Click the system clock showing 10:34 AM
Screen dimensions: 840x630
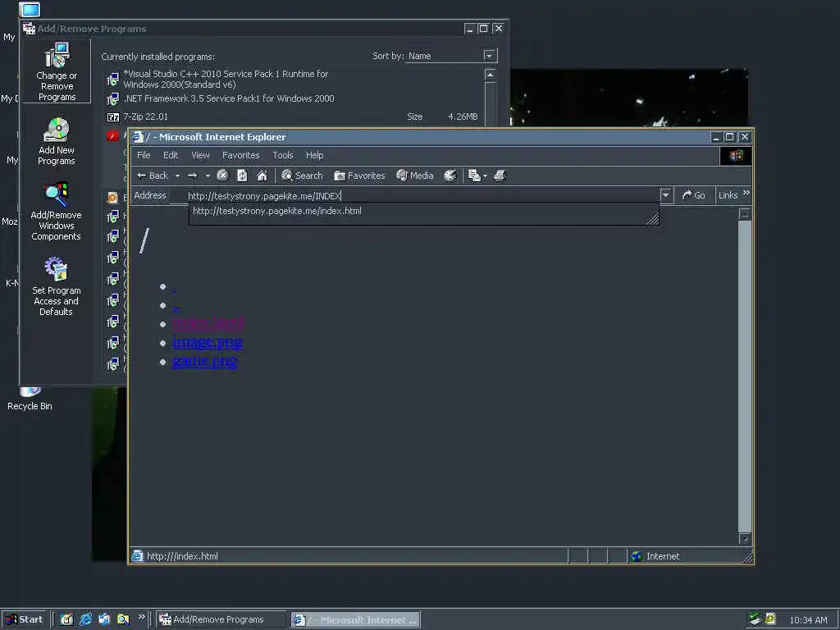[x=808, y=620]
